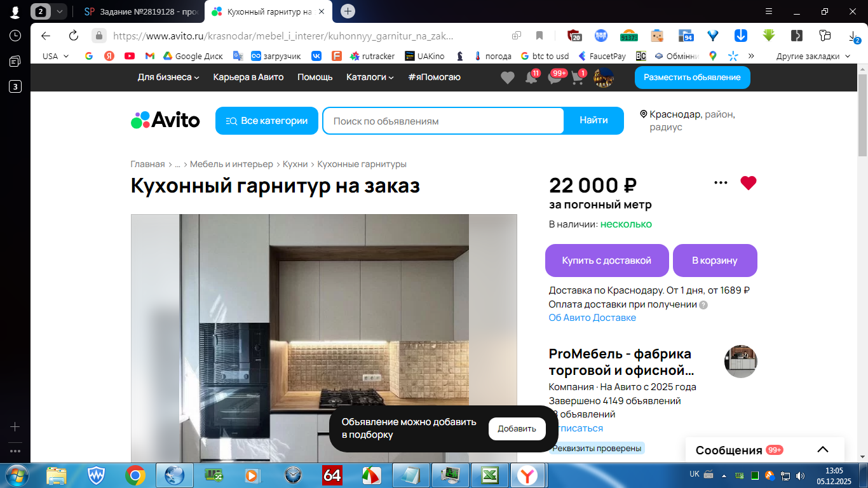Focus the Поиск по объявлениям search field
Viewport: 868px width, 488px height.
coord(443,121)
